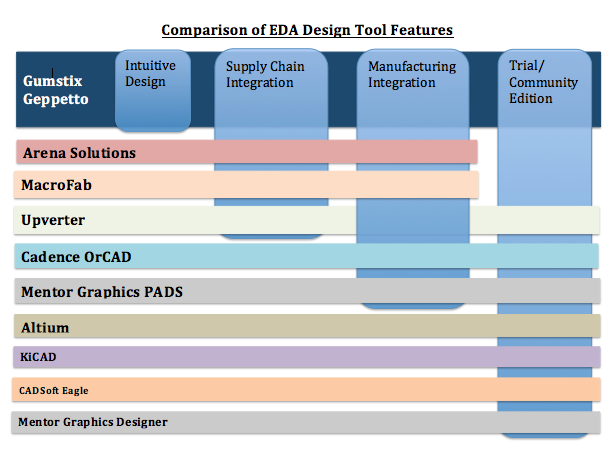The image size is (610, 470).
Task: Click the 'Intuitive Design' column box
Action: click(153, 90)
